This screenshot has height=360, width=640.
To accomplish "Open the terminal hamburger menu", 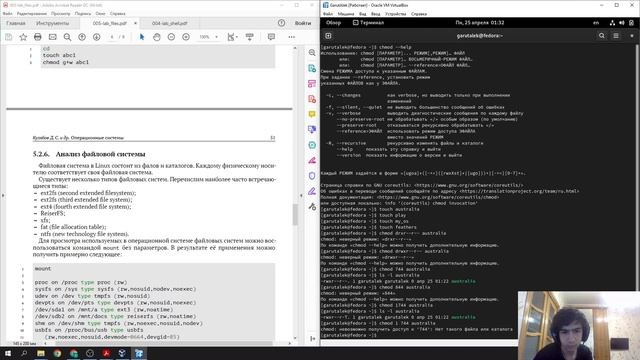I will [616, 36].
